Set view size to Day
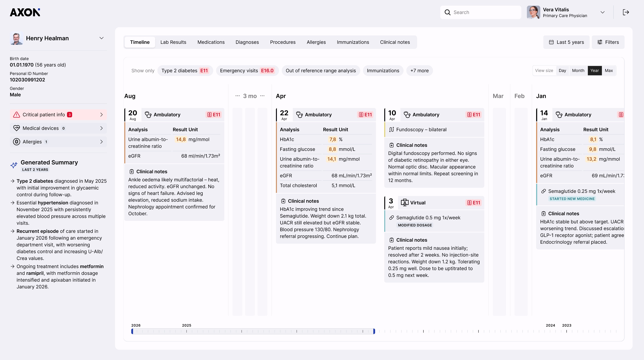644x360 pixels. [x=562, y=70]
